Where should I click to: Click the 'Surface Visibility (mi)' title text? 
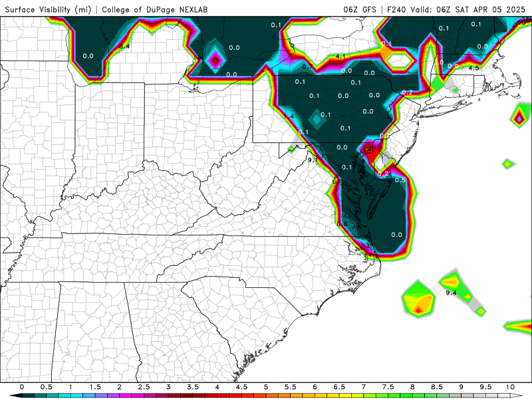48,9
